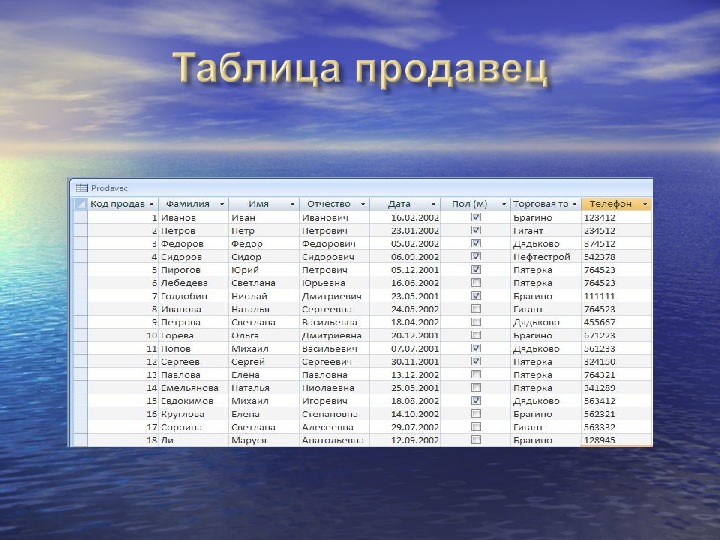Click the row selector for the Сидоров record
The image size is (720, 540).
tap(80, 257)
